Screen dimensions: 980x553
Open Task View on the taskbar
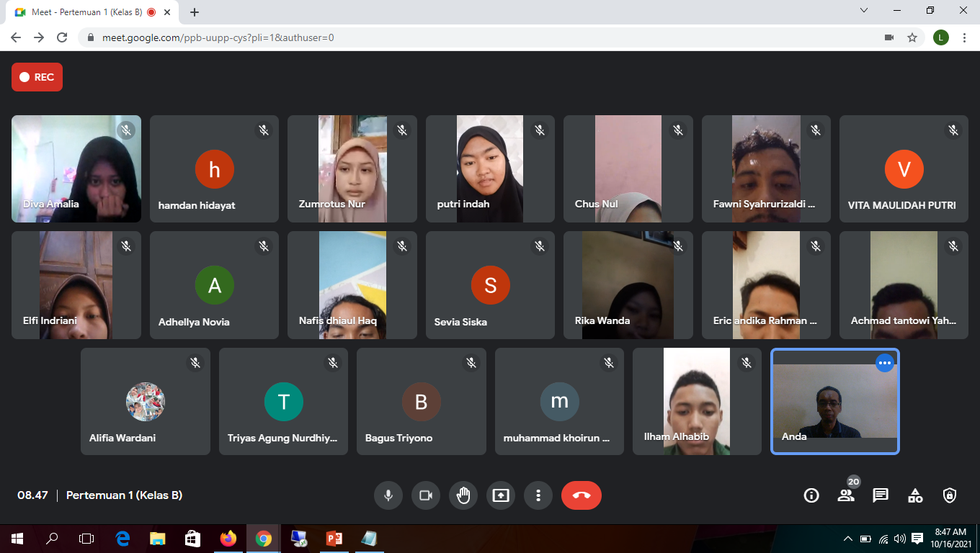(x=86, y=538)
